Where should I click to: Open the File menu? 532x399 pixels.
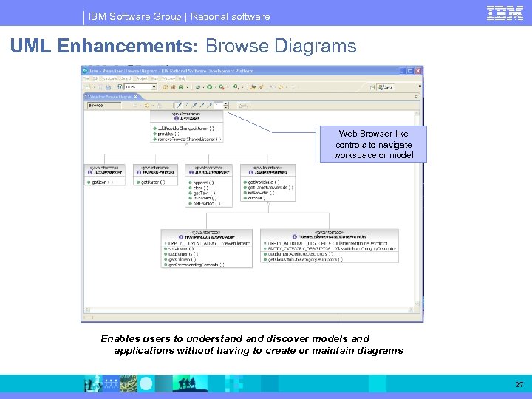[86, 78]
